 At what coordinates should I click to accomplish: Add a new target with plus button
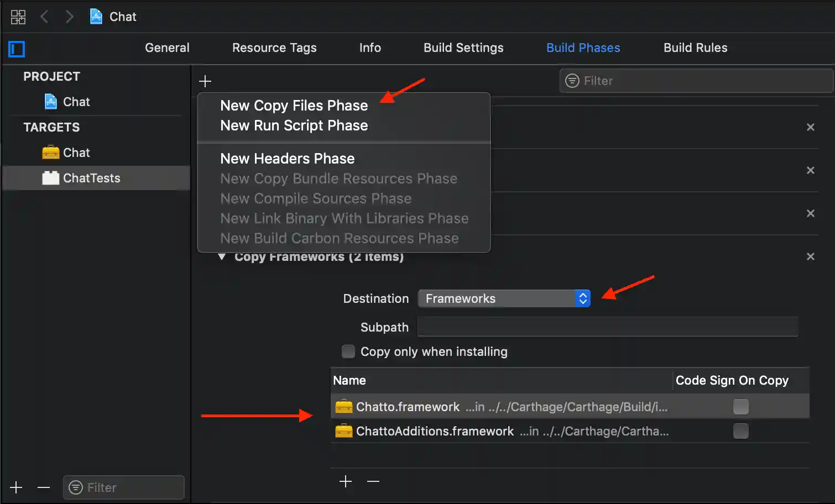click(17, 487)
